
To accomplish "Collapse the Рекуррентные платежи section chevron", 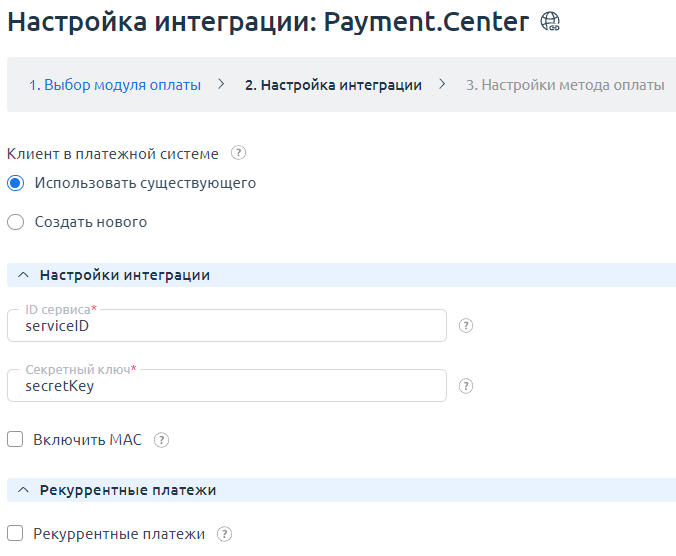I will pyautogui.click(x=24, y=490).
